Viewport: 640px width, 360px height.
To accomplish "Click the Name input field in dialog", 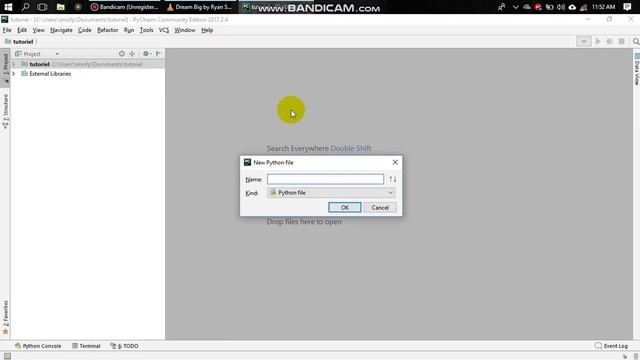I will 325,179.
